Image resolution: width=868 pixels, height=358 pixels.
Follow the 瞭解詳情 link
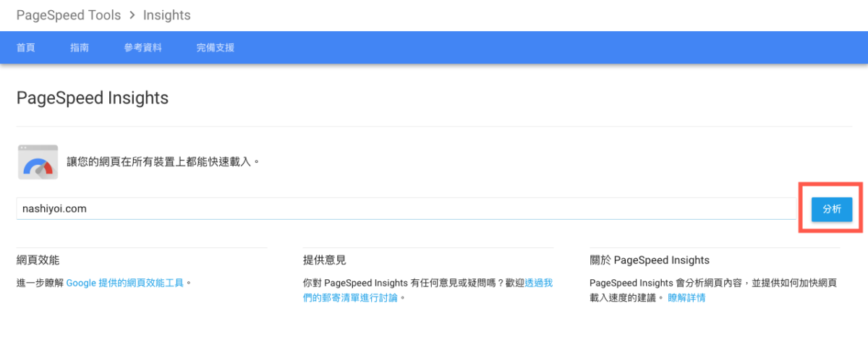pyautogui.click(x=686, y=297)
